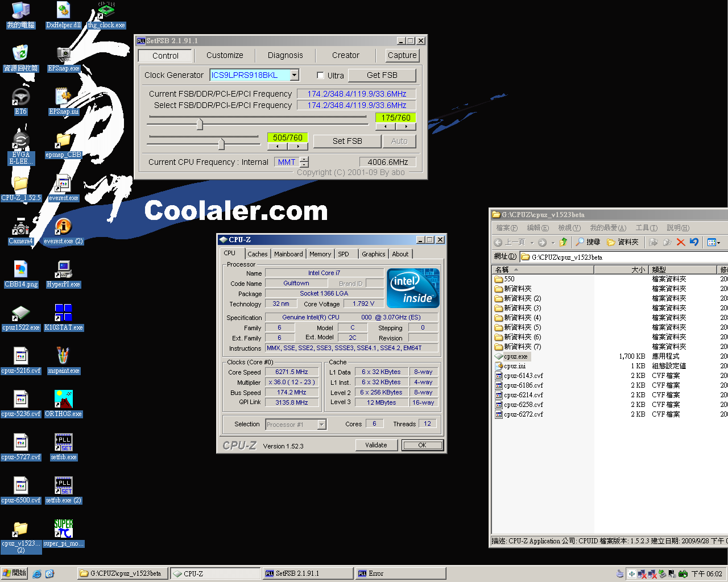Click Internet Explorer quick launch icon
The width and height of the screenshot is (728, 582).
pos(37,574)
